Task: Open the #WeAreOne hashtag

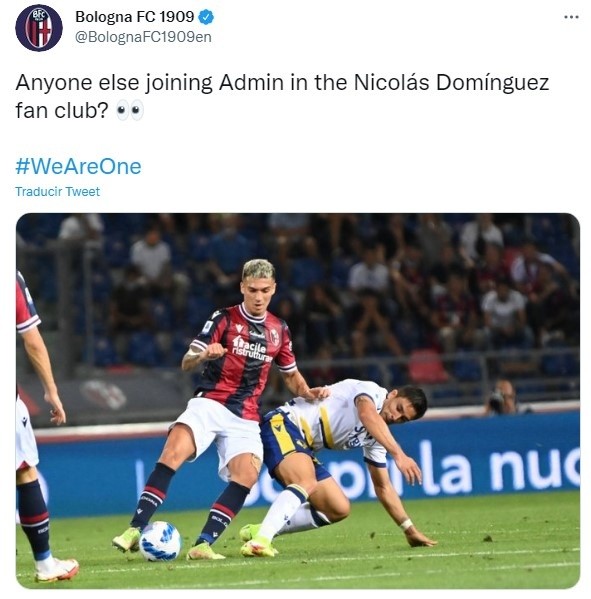Action: point(78,167)
